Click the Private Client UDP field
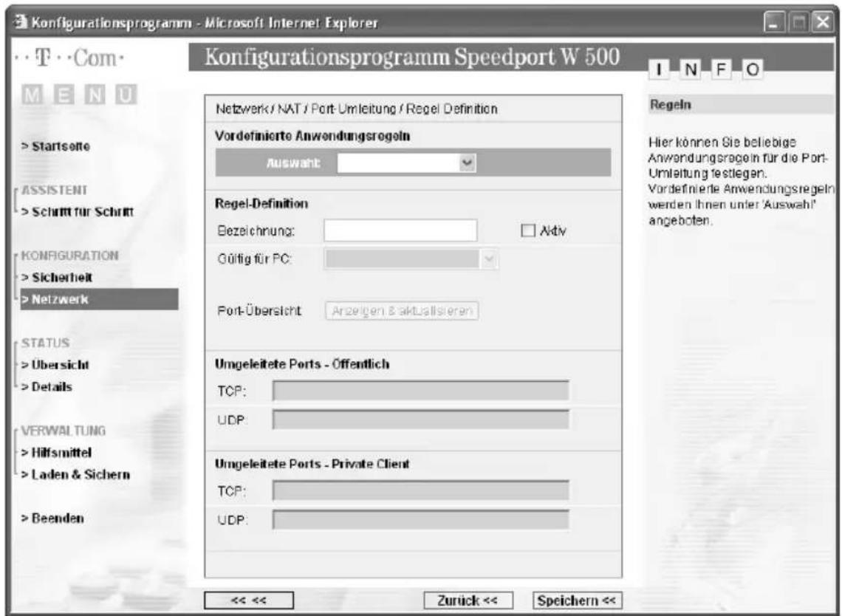842x616 pixels. point(420,519)
